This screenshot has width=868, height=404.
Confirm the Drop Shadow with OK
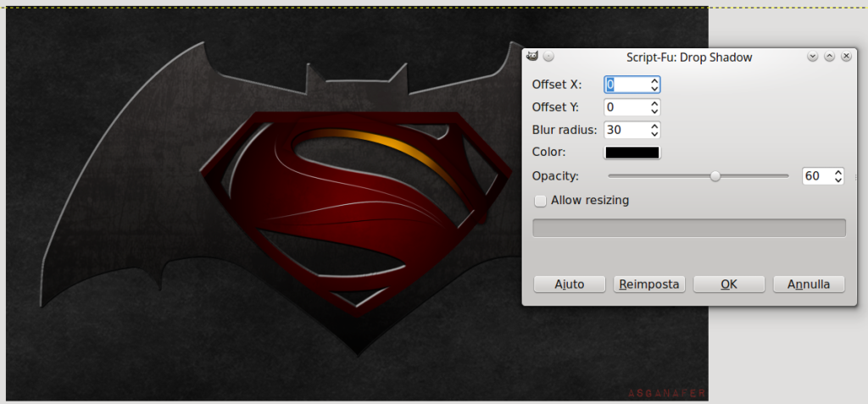(729, 285)
